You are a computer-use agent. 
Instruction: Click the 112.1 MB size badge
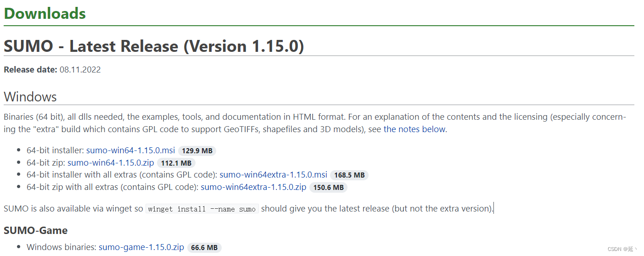pyautogui.click(x=176, y=163)
